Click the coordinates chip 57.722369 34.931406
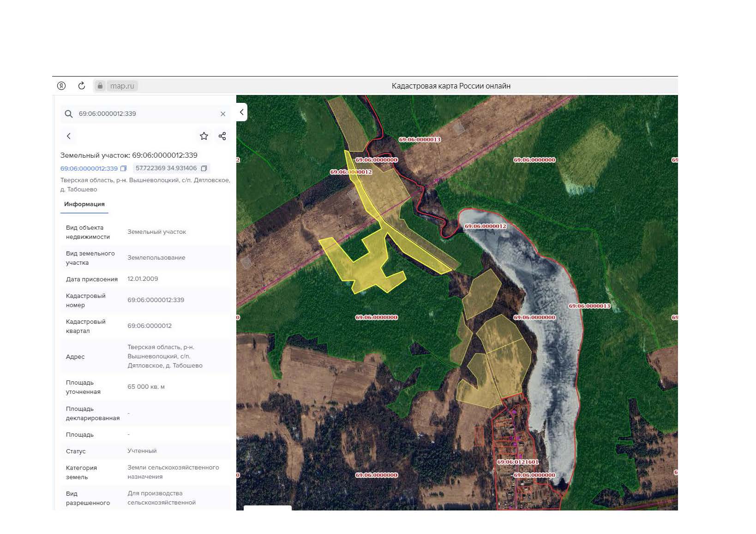Image resolution: width=756 pixels, height=534 pixels. (x=171, y=168)
